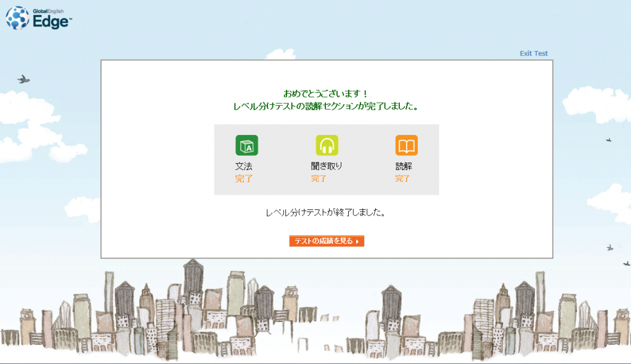Open the Exit Test link

click(x=534, y=53)
